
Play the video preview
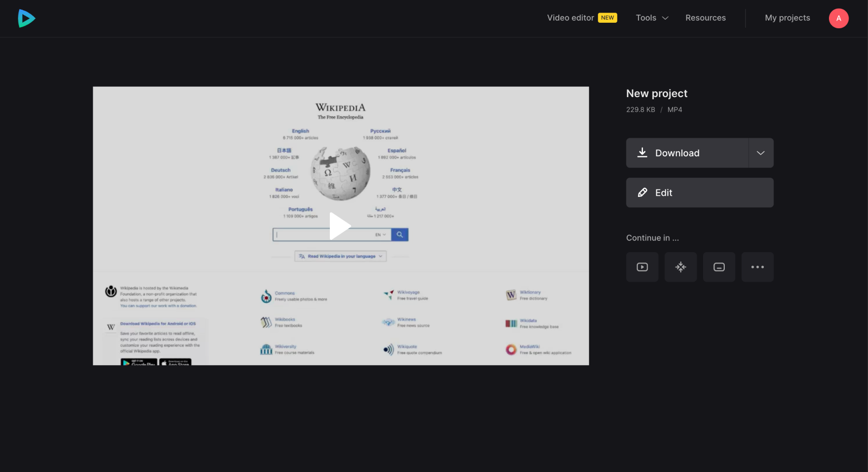click(340, 226)
